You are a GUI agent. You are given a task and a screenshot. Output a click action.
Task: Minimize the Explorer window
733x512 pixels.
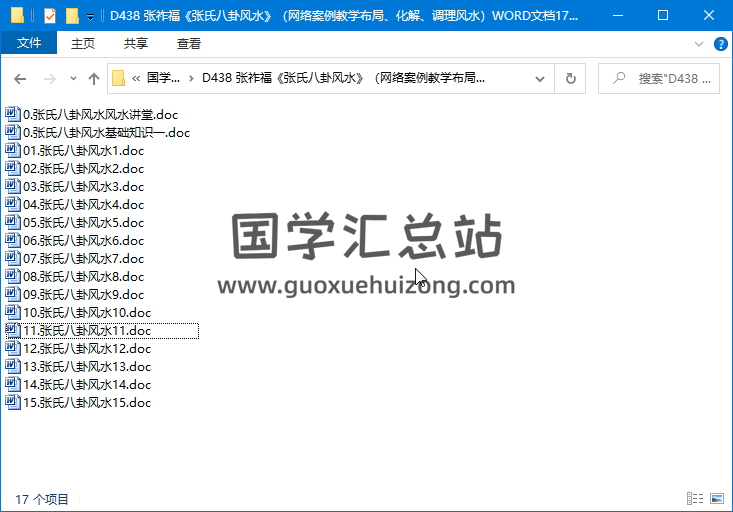pos(618,15)
